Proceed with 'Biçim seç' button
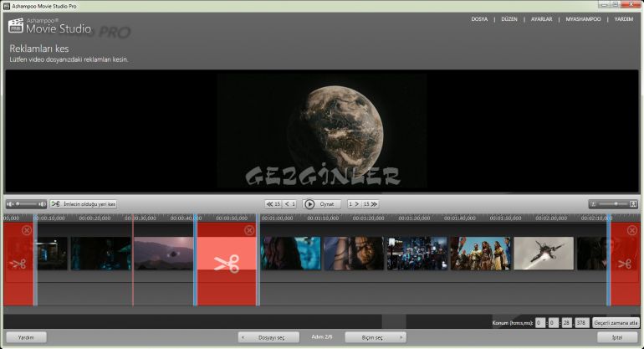 (x=376, y=337)
